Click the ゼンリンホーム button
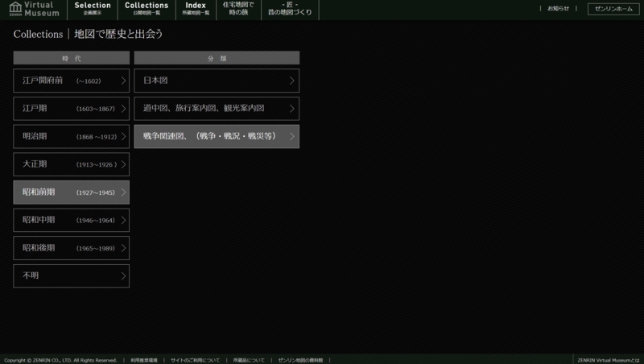The image size is (644, 364). 613,9
